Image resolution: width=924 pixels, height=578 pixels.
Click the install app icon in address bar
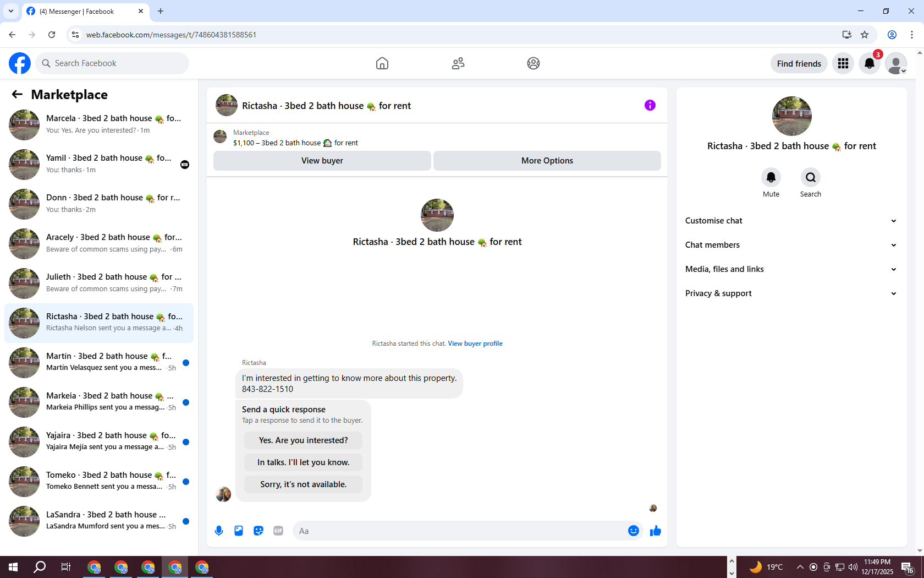846,35
